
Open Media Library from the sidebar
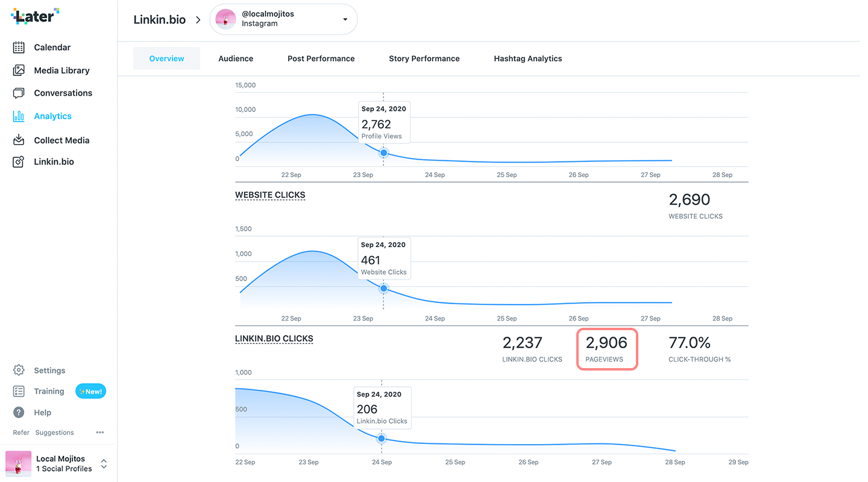[61, 70]
